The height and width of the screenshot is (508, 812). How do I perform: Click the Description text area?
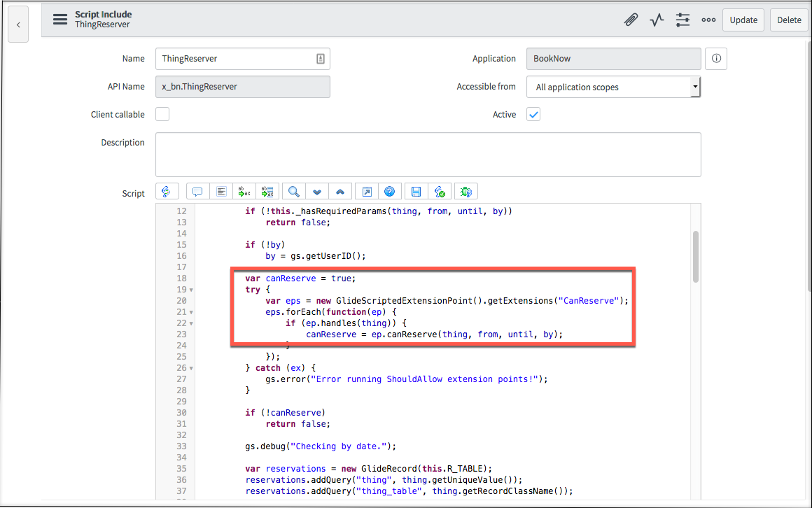[x=428, y=155]
